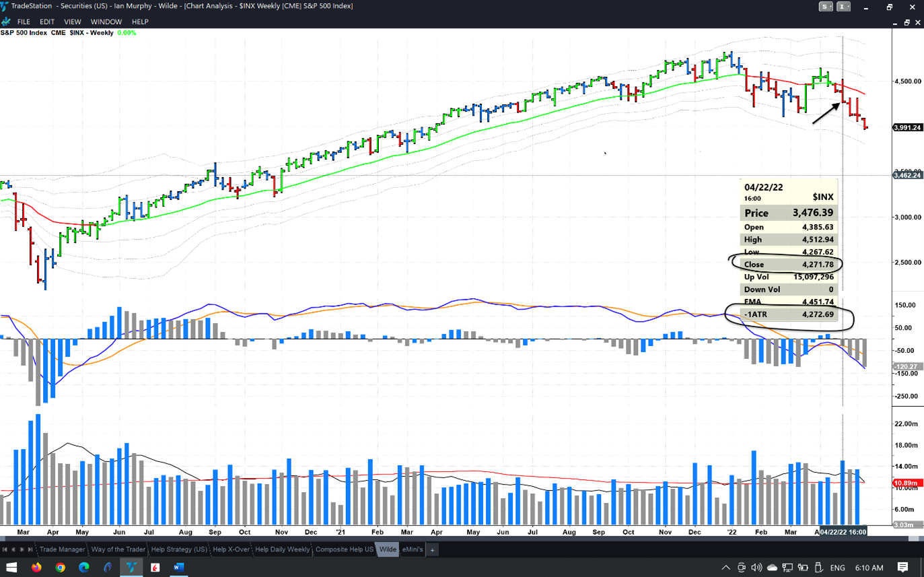Click the 04/22/22 16:00 date marker
924x577 pixels.
(x=842, y=531)
